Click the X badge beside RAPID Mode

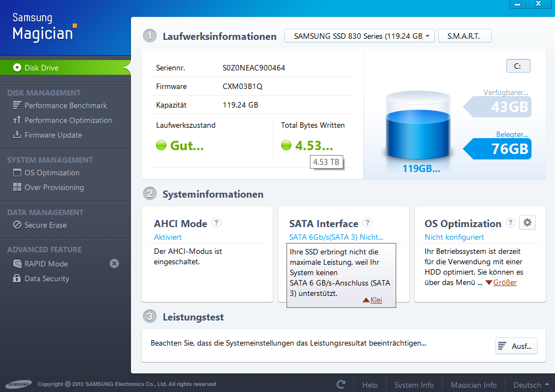tap(114, 264)
